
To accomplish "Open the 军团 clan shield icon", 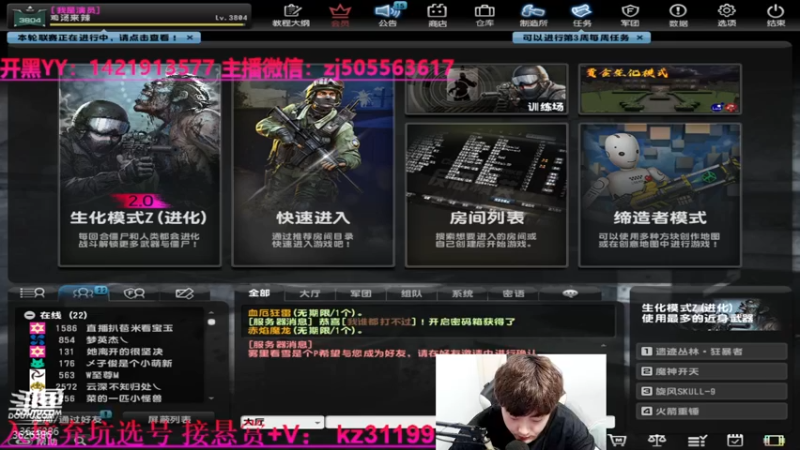I will 630,15.
